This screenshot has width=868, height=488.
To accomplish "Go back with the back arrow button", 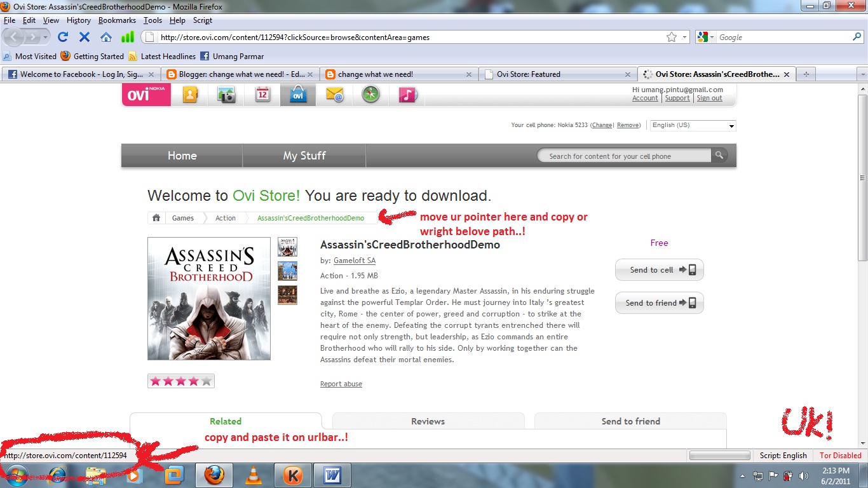I will pyautogui.click(x=15, y=37).
